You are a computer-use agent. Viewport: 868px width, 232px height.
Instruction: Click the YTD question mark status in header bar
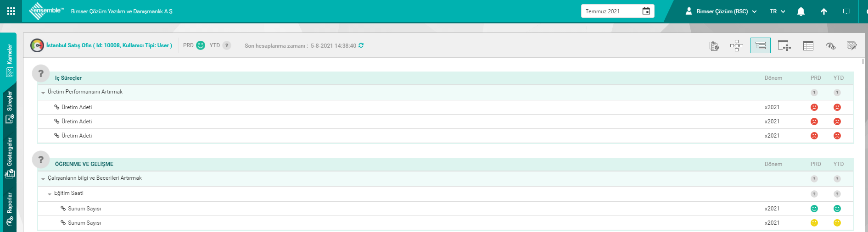pyautogui.click(x=227, y=45)
